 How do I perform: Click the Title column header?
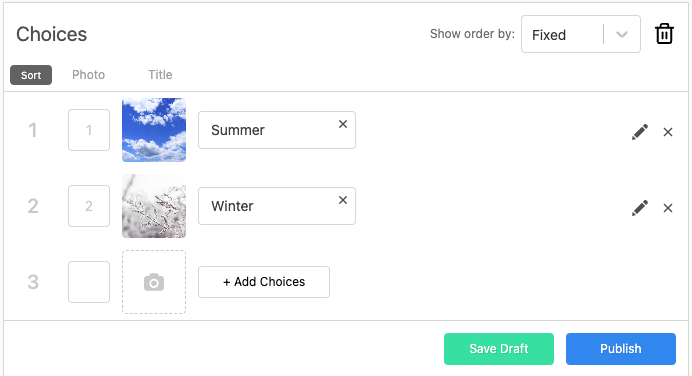pos(160,75)
